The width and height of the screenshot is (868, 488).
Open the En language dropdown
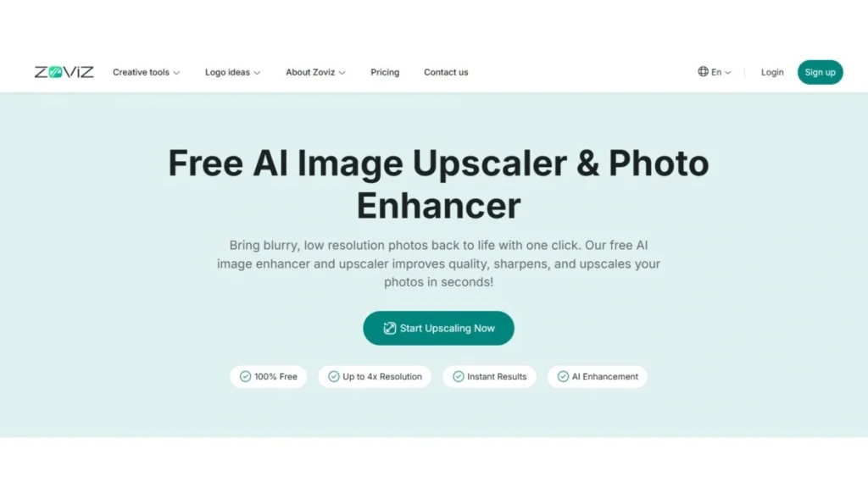tap(715, 72)
